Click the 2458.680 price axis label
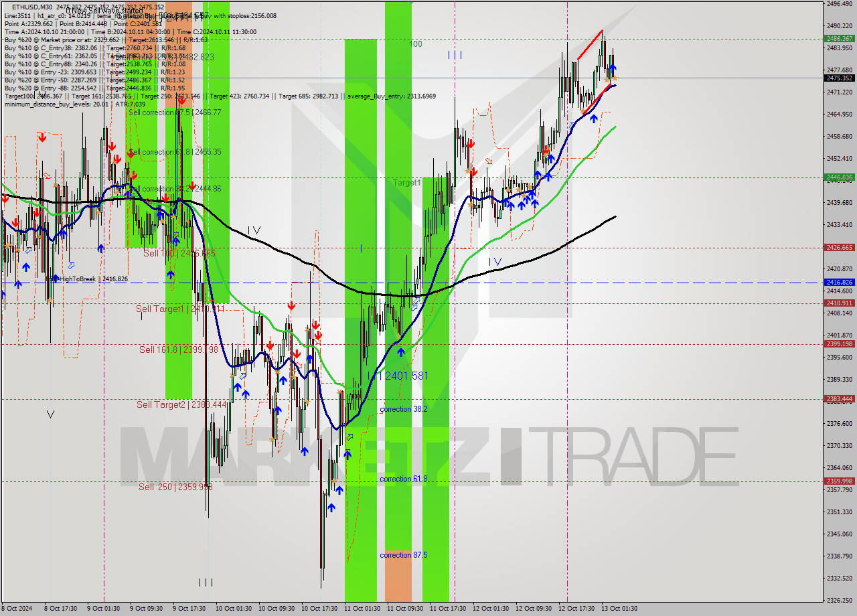 839,137
